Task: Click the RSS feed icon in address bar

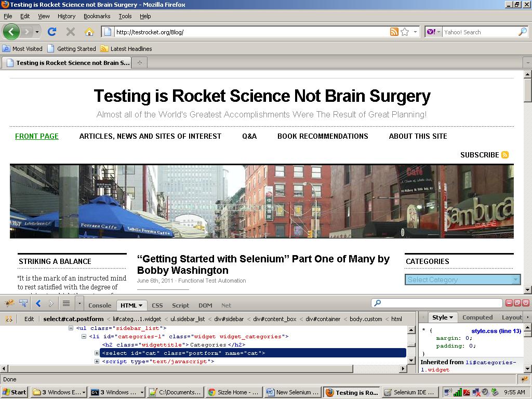Action: [x=394, y=32]
